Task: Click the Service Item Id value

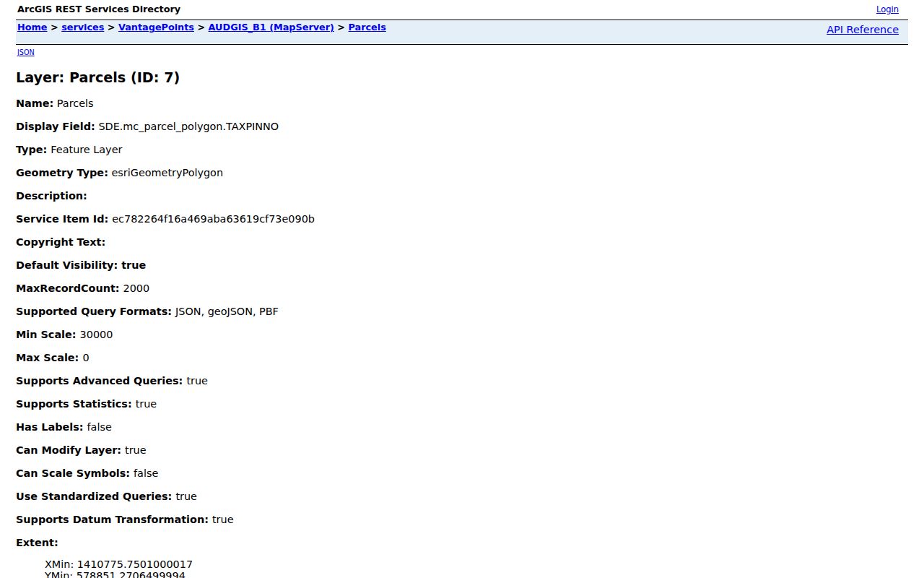Action: [213, 219]
